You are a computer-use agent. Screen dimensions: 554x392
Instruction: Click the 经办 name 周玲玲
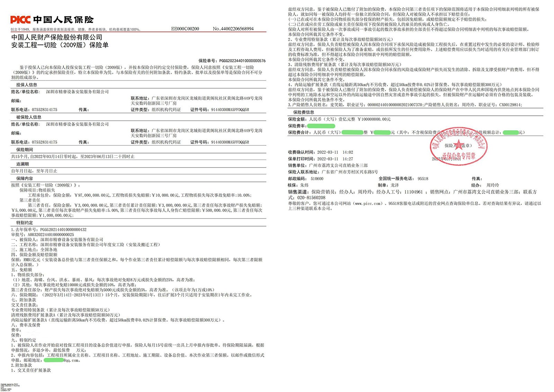[x=493, y=186]
